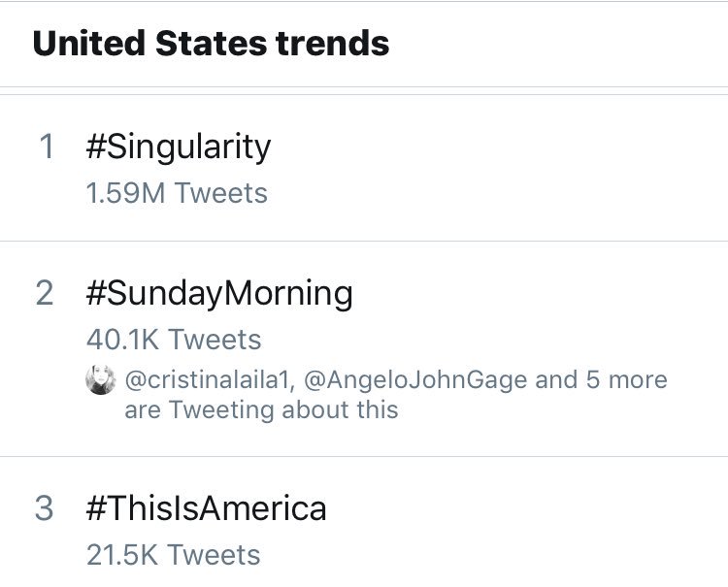Image resolution: width=728 pixels, height=587 pixels.
Task: Click the 40.1K Tweets count
Action: 173,340
